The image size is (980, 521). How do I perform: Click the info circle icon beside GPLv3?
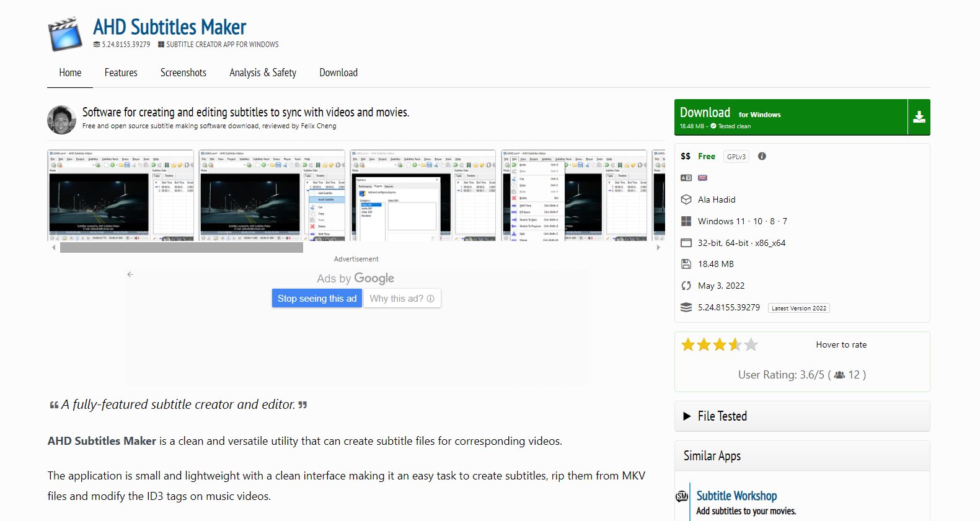pyautogui.click(x=762, y=156)
